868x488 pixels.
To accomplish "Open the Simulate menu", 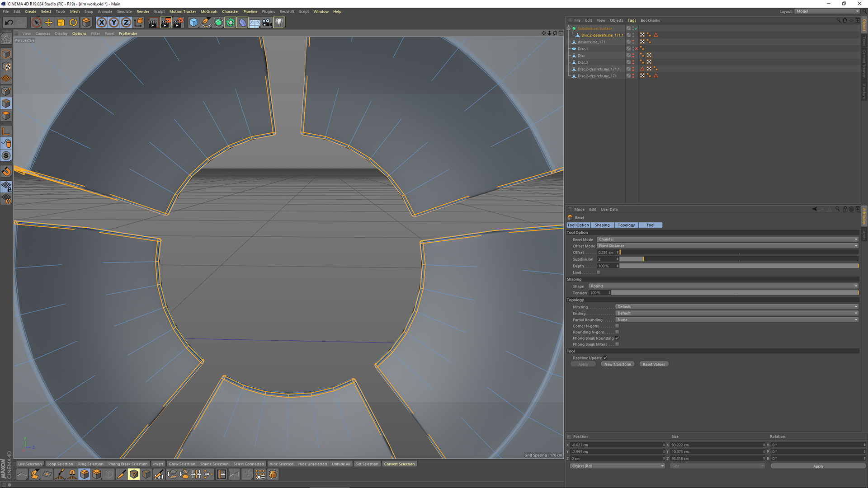I will [124, 12].
